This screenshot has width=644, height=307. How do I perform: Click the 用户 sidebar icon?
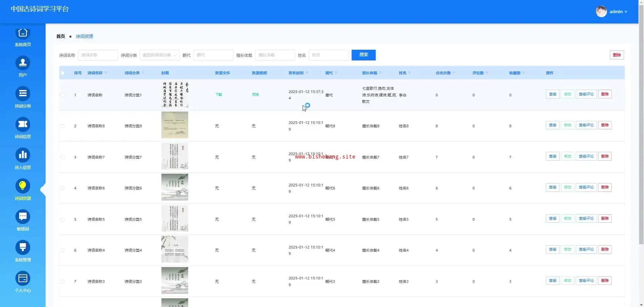(22, 63)
